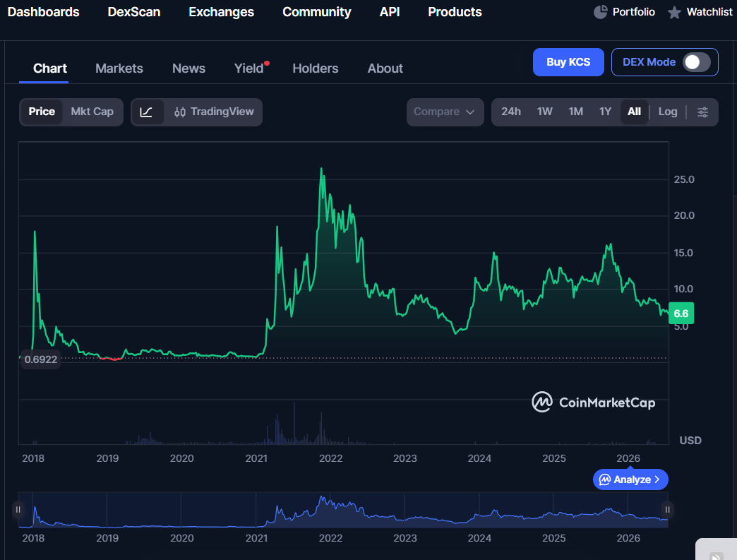Click the 2022 peak on price chart
Viewport: 737px width, 560px height.
[321, 169]
